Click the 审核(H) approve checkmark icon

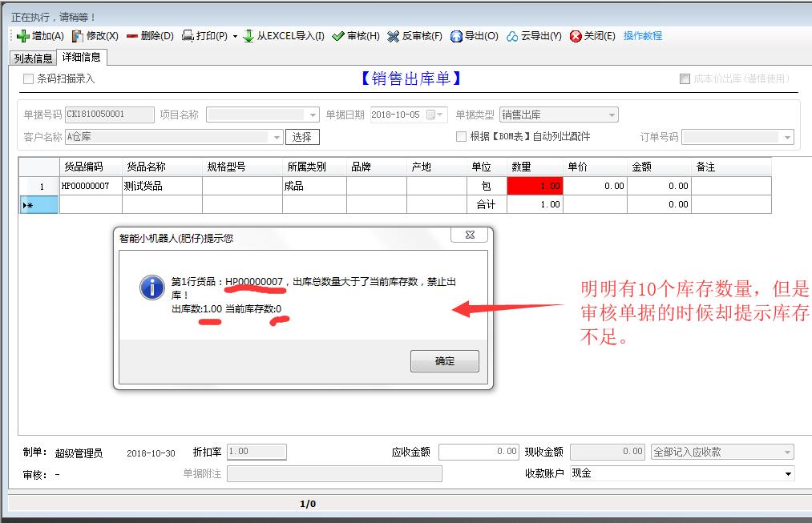point(338,36)
